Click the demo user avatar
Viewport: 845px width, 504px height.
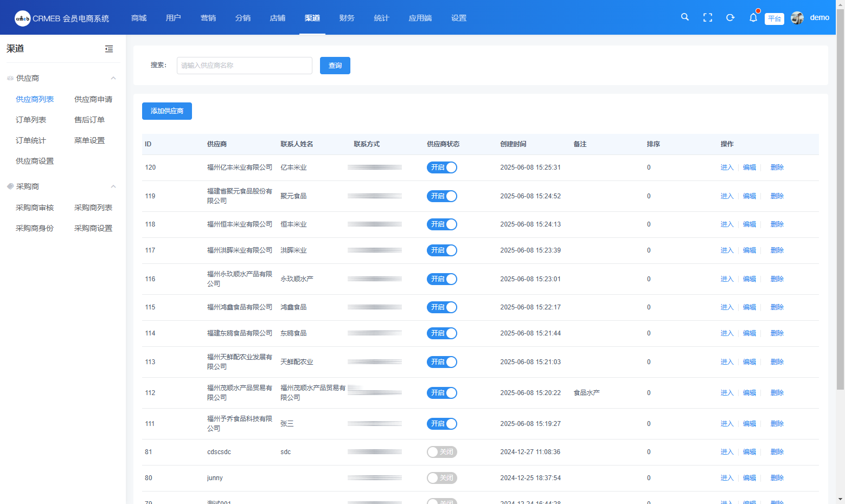(x=797, y=18)
